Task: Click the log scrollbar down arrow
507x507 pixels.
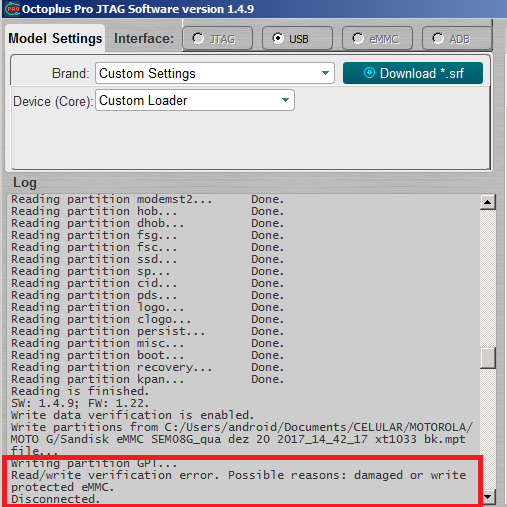Action: (487, 497)
